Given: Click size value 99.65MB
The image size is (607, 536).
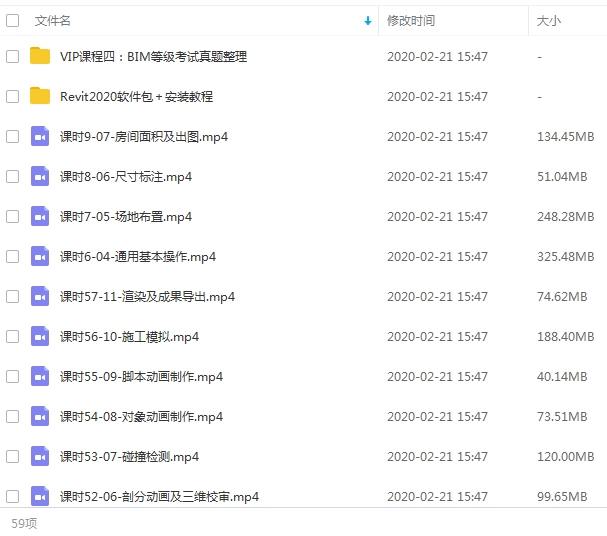Looking at the screenshot, I should pyautogui.click(x=562, y=496).
